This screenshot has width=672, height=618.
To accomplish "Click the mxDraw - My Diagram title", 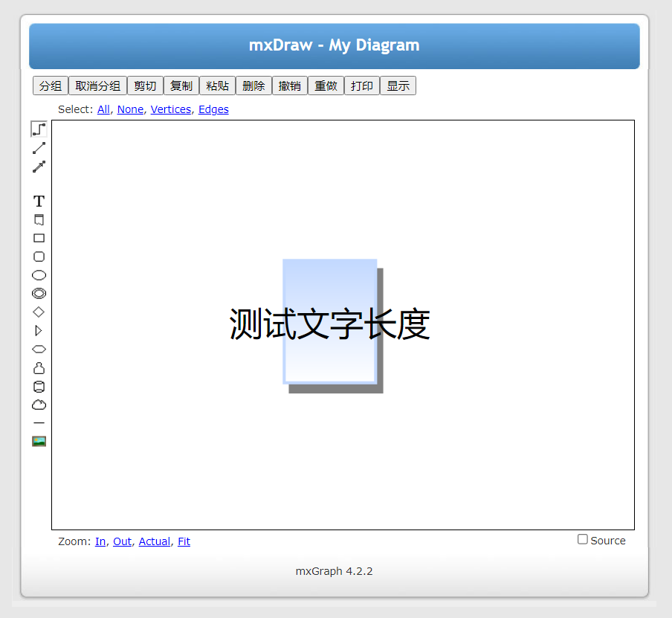I will point(335,45).
